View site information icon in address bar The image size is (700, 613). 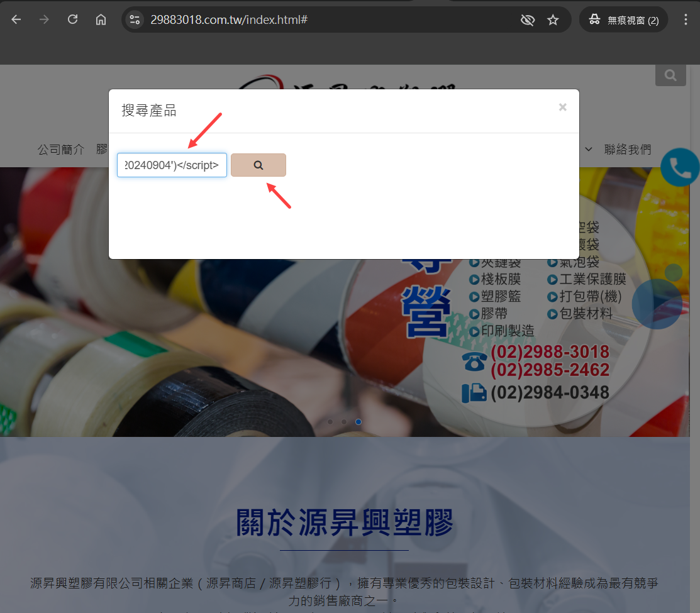(x=135, y=19)
